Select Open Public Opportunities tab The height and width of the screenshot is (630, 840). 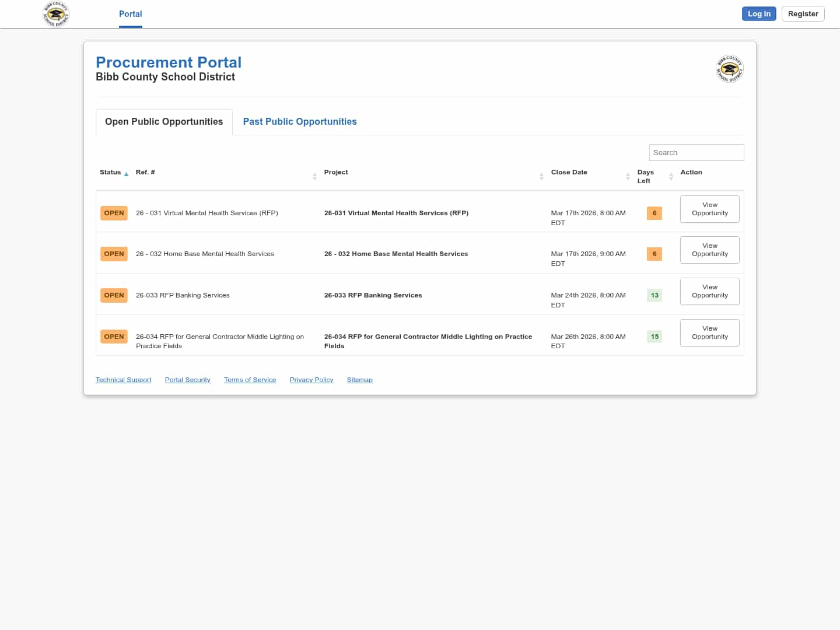click(164, 122)
